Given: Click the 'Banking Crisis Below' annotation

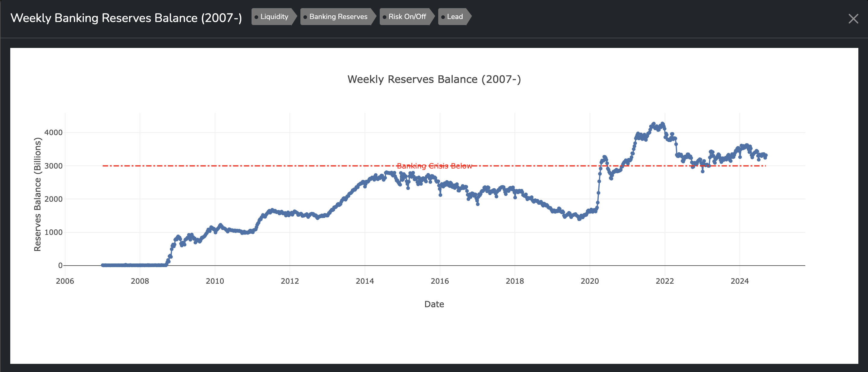Looking at the screenshot, I should (434, 166).
